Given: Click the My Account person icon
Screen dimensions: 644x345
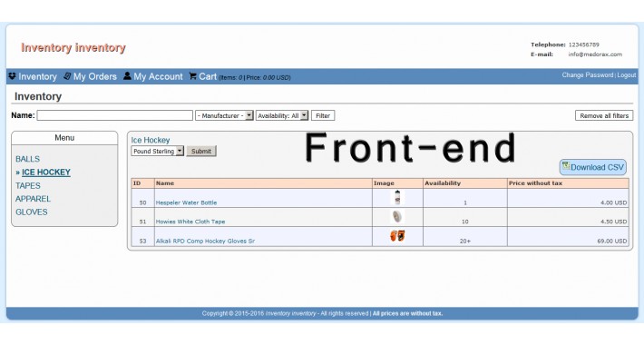Looking at the screenshot, I should click(127, 76).
